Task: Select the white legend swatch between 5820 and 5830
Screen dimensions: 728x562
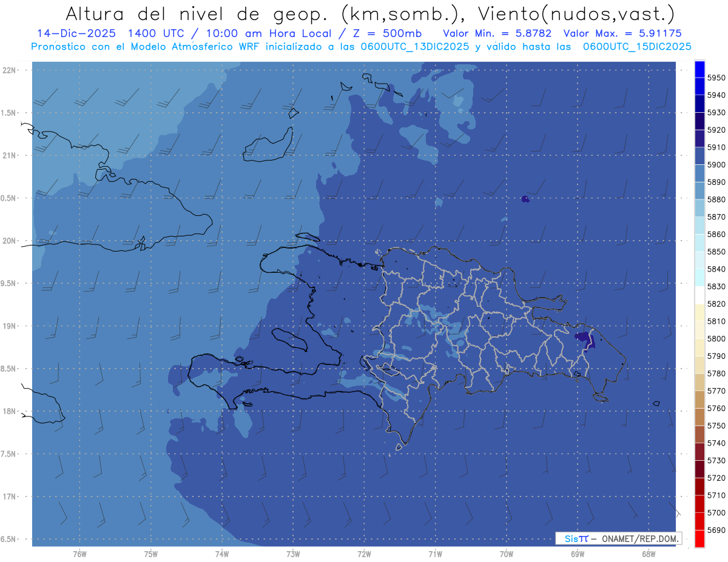Action: (699, 295)
